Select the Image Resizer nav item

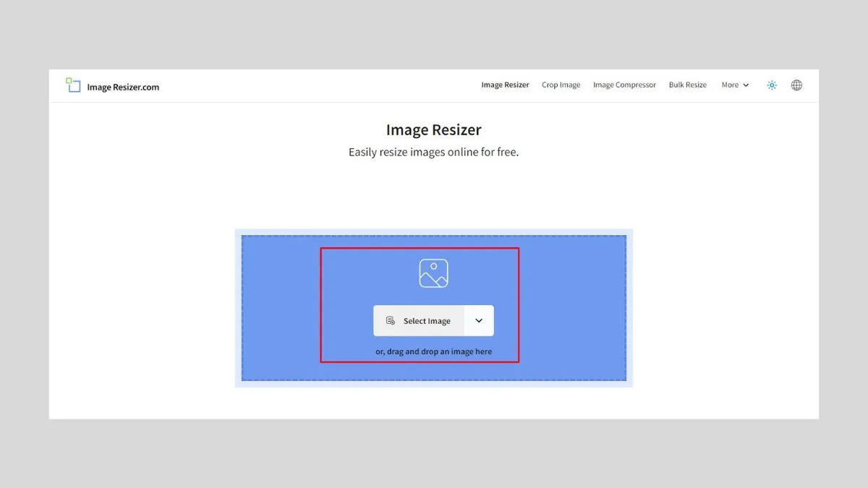[505, 85]
